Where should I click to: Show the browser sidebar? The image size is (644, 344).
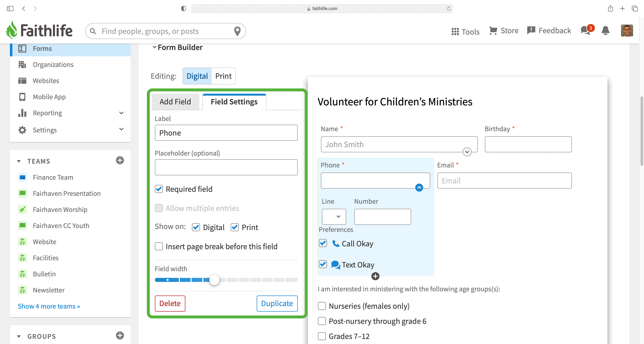click(x=10, y=9)
